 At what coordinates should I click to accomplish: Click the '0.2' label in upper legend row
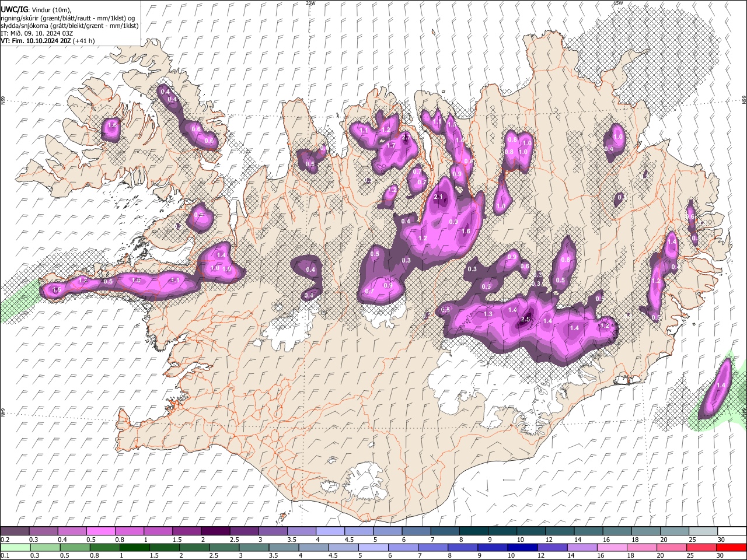pos(5,540)
